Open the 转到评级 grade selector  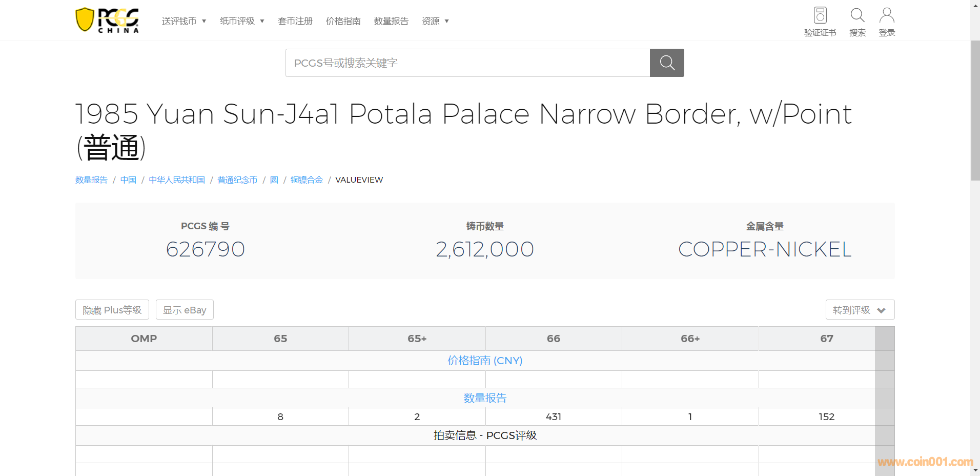[x=860, y=310]
